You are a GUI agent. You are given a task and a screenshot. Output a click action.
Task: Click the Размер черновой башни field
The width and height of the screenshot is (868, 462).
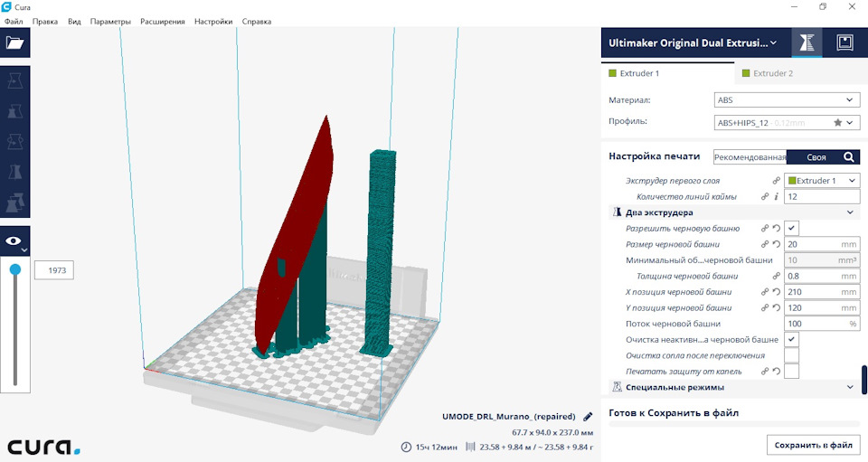coord(822,244)
